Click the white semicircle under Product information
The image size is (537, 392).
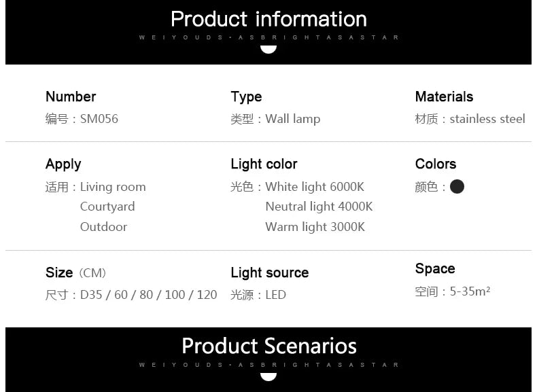click(x=268, y=48)
